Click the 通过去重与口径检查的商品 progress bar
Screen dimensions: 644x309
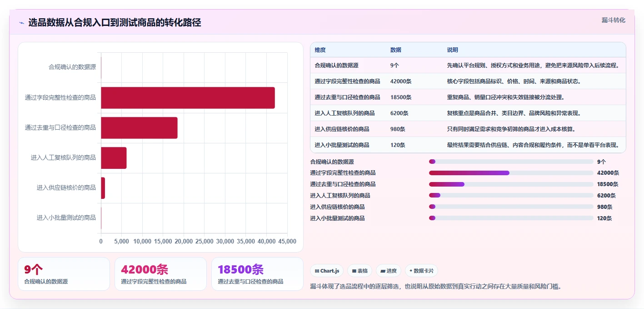coord(511,184)
